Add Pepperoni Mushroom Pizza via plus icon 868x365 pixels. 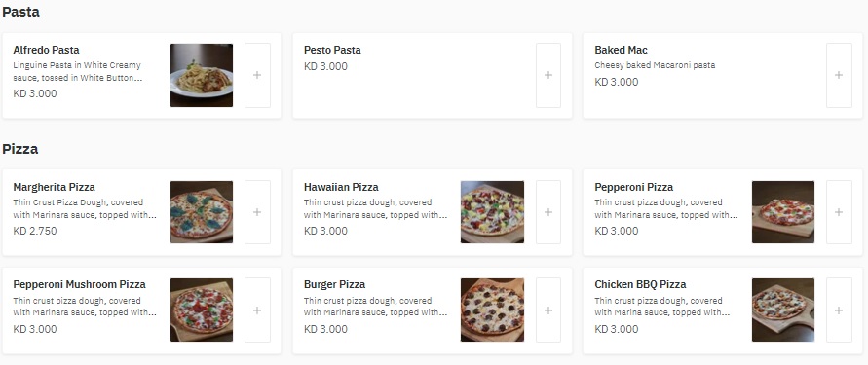[257, 310]
